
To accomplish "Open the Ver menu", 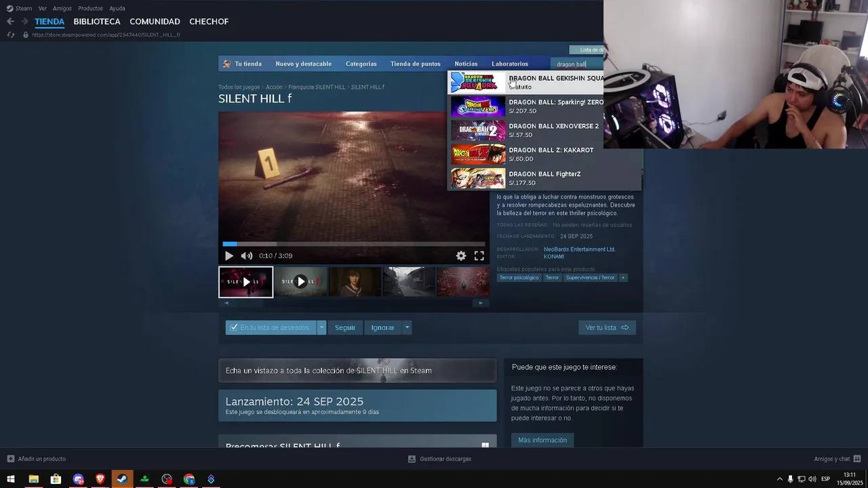I will click(43, 8).
